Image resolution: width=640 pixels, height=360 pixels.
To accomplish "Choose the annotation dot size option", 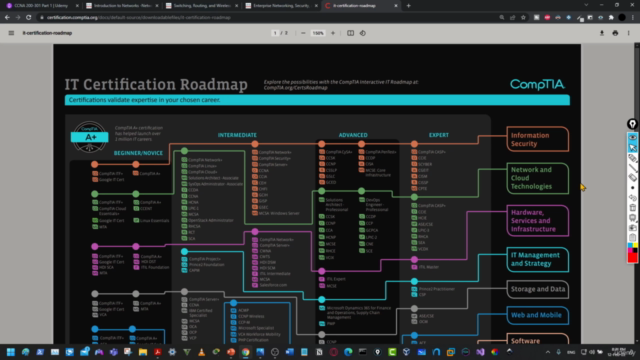I will click(632, 188).
